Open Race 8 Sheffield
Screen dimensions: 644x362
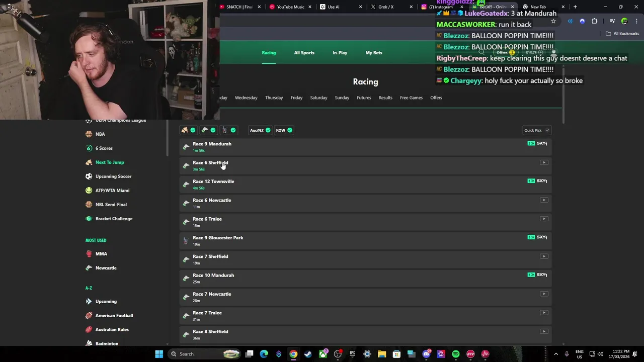click(x=366, y=334)
